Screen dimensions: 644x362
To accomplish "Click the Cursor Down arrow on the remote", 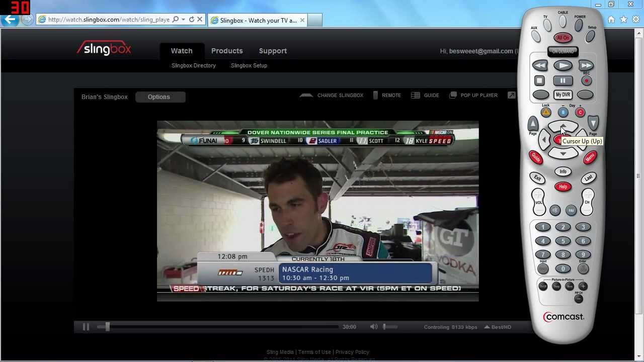I will click(563, 153).
